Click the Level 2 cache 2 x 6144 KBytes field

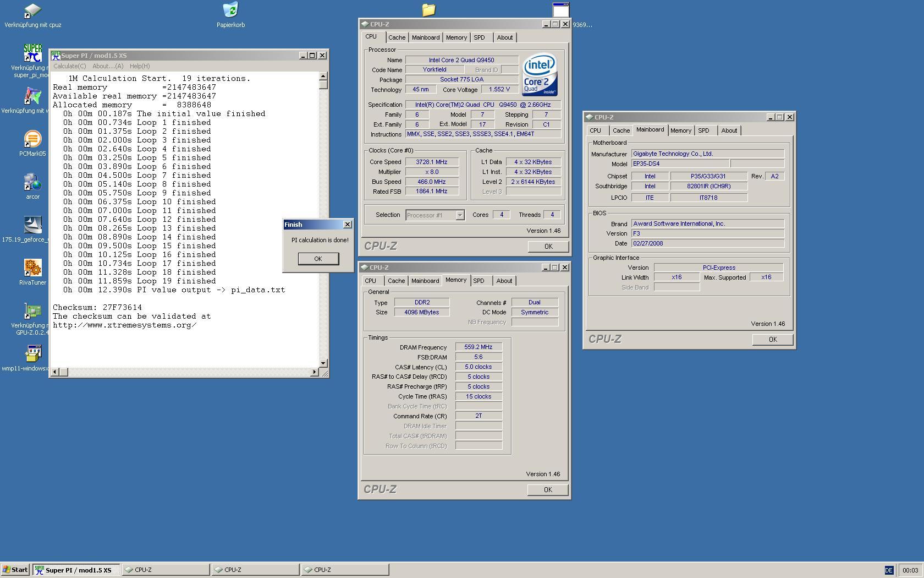click(x=533, y=182)
